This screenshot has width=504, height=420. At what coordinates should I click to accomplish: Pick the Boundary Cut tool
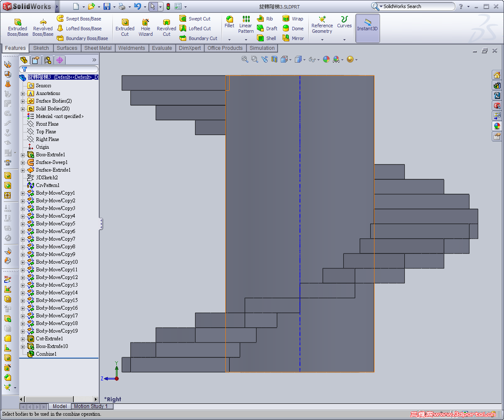click(x=199, y=38)
